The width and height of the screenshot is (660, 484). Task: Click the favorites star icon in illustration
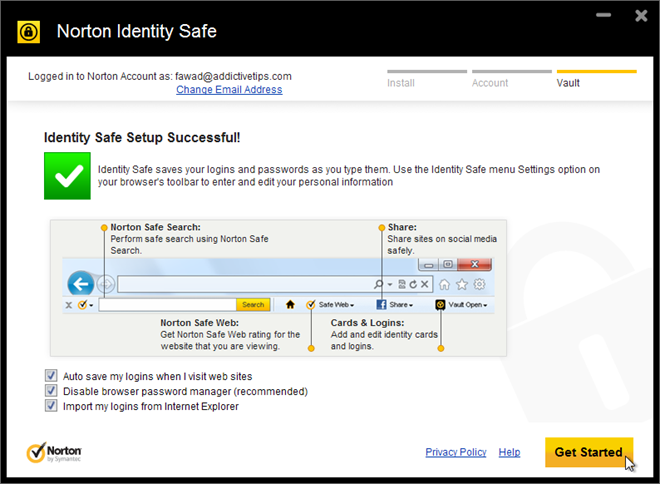pos(462,285)
